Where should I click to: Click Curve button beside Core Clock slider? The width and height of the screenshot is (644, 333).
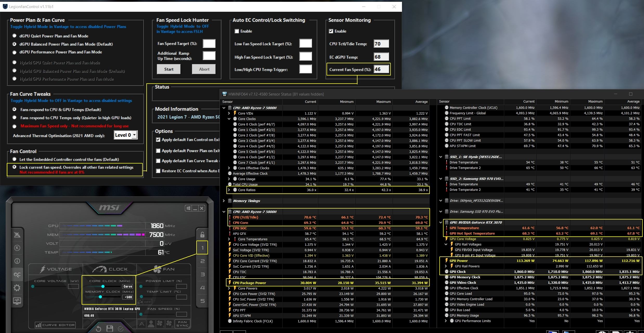128,286
